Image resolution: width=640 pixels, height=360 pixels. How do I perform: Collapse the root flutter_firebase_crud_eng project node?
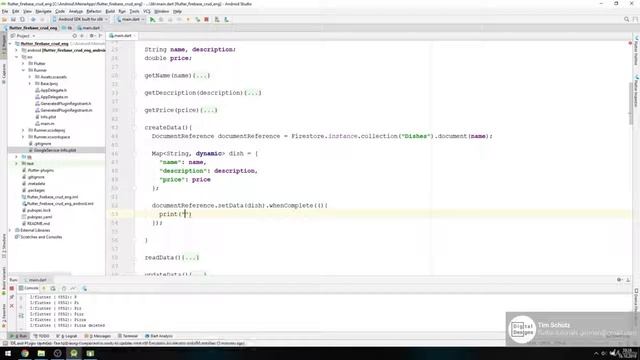10,44
